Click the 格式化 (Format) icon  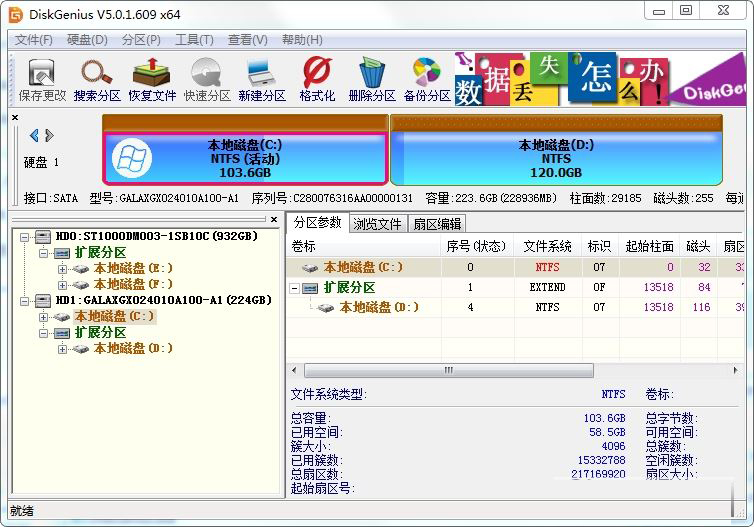[317, 79]
